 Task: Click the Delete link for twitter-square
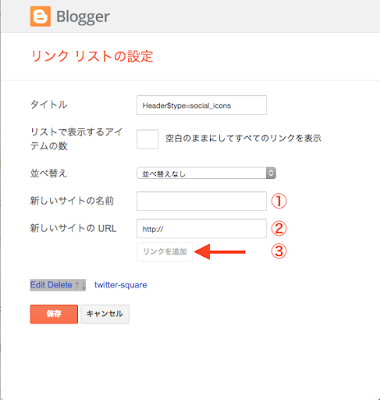click(60, 285)
